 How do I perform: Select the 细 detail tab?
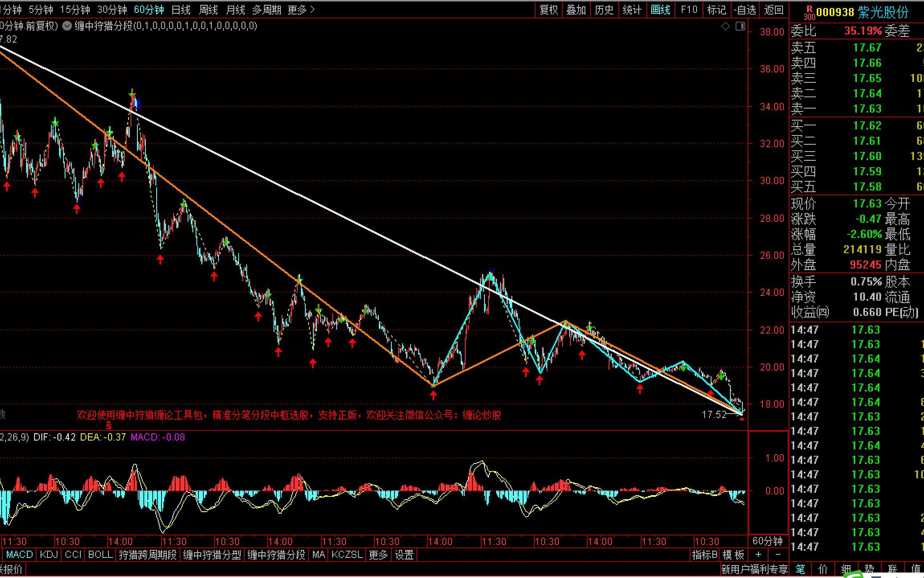click(x=846, y=569)
